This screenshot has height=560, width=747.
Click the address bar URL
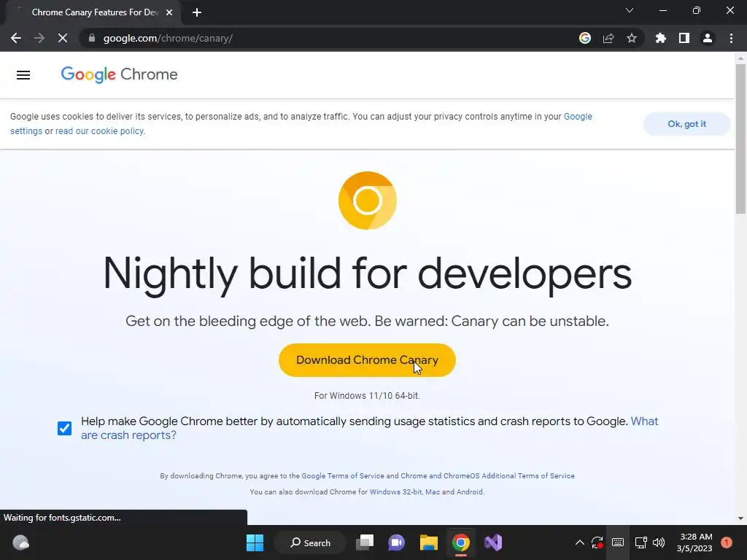168,38
